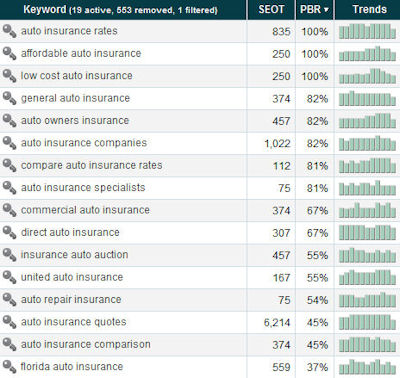Open trend chart for auto insurance specialists
Image resolution: width=400 pixels, height=378 pixels.
coord(368,188)
